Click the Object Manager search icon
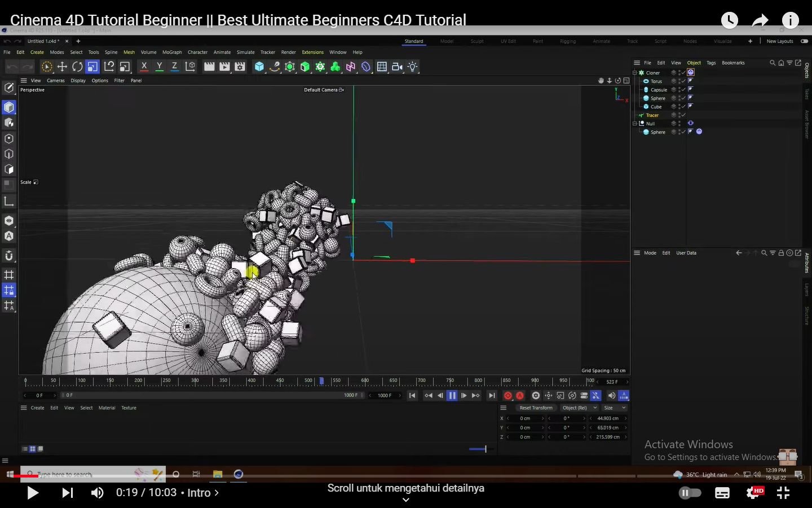 773,63
